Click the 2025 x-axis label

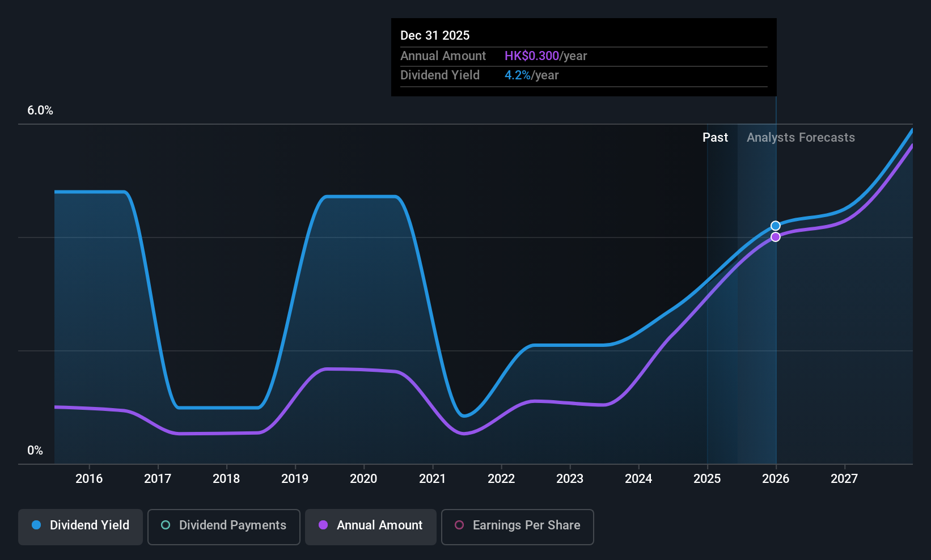(x=707, y=479)
